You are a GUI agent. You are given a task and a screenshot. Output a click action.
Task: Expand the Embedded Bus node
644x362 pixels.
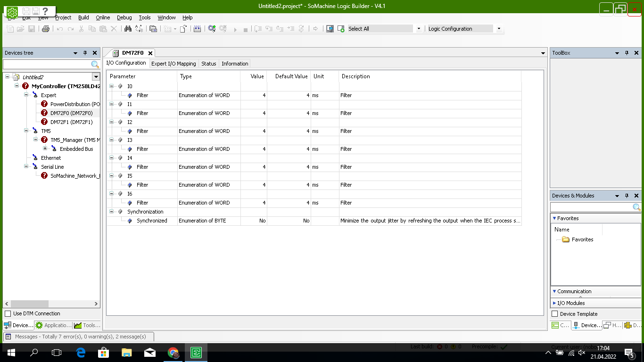45,148
